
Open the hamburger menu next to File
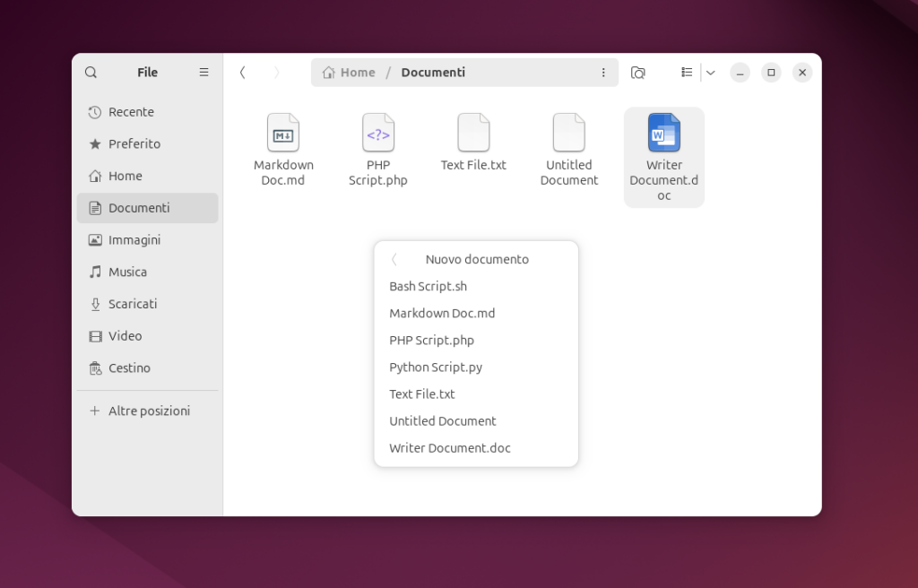click(204, 72)
